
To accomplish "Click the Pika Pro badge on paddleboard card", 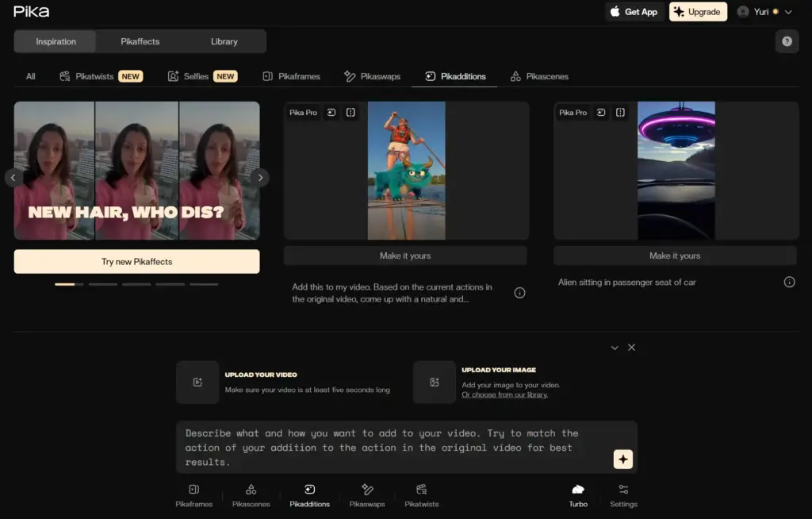I will point(303,113).
